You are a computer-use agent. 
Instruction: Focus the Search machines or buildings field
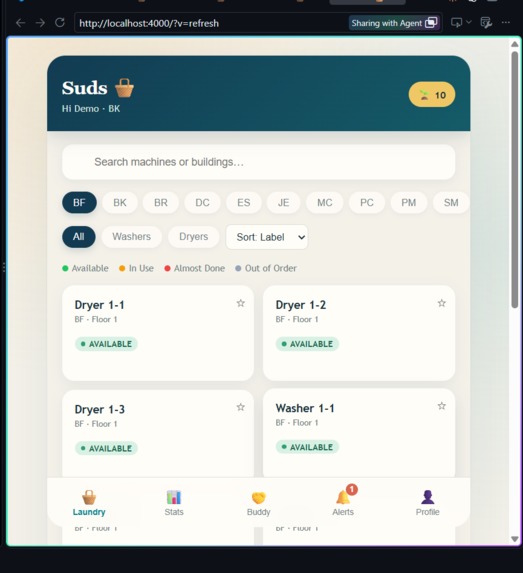(x=258, y=162)
